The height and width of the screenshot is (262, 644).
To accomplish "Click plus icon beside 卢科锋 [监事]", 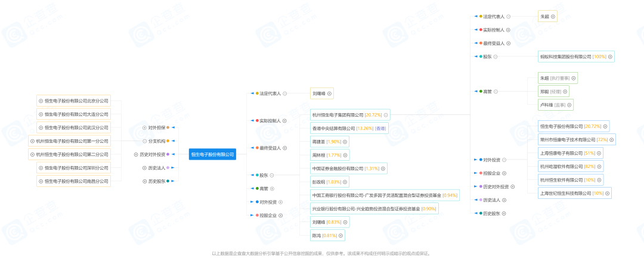I will click(x=568, y=105).
